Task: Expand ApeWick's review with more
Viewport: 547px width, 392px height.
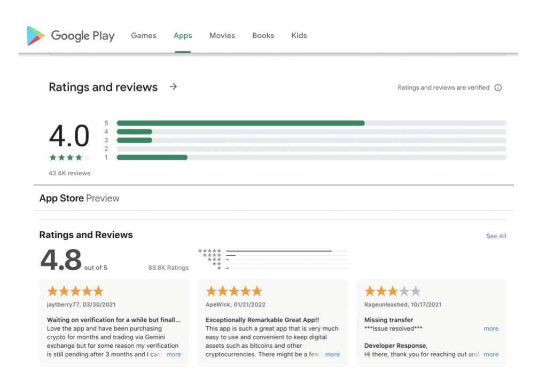Action: [332, 354]
